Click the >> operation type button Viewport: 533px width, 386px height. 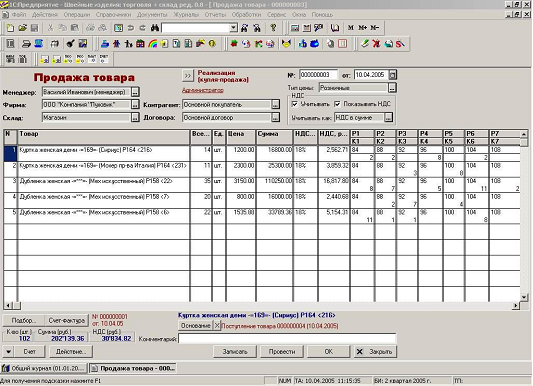[188, 76]
